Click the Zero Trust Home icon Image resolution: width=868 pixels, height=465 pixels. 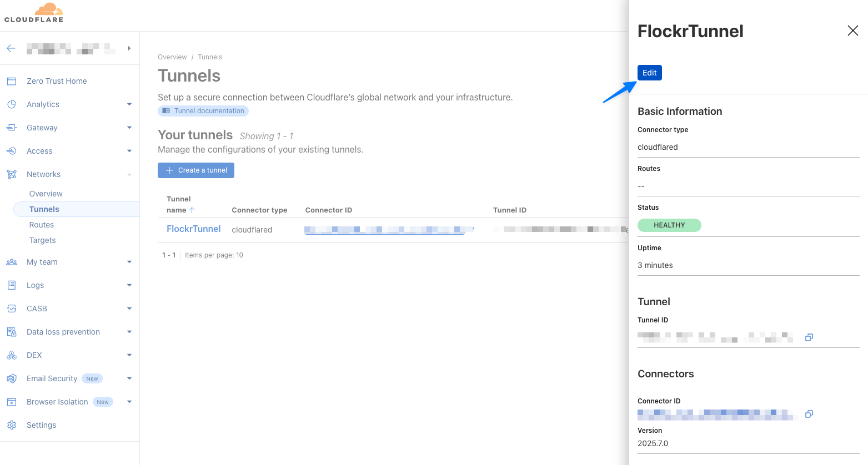click(12, 81)
